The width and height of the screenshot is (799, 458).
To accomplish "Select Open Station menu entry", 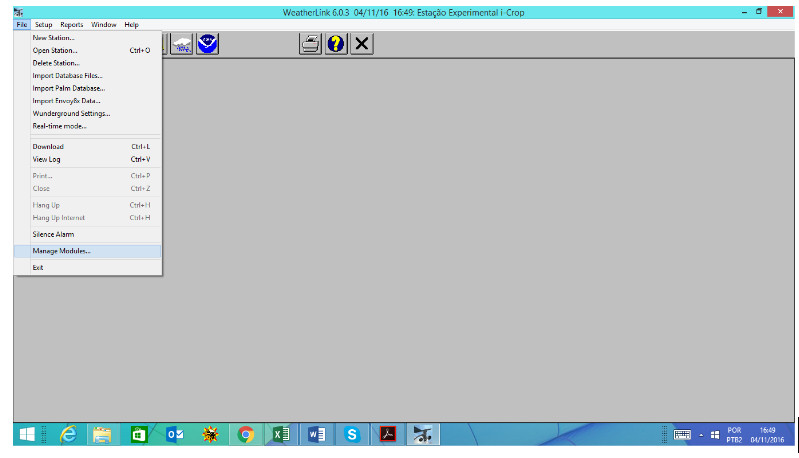I will coord(55,50).
